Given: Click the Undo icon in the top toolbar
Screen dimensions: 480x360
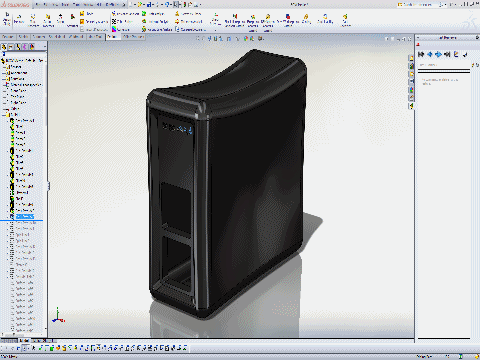Looking at the screenshot, I should (167, 5).
